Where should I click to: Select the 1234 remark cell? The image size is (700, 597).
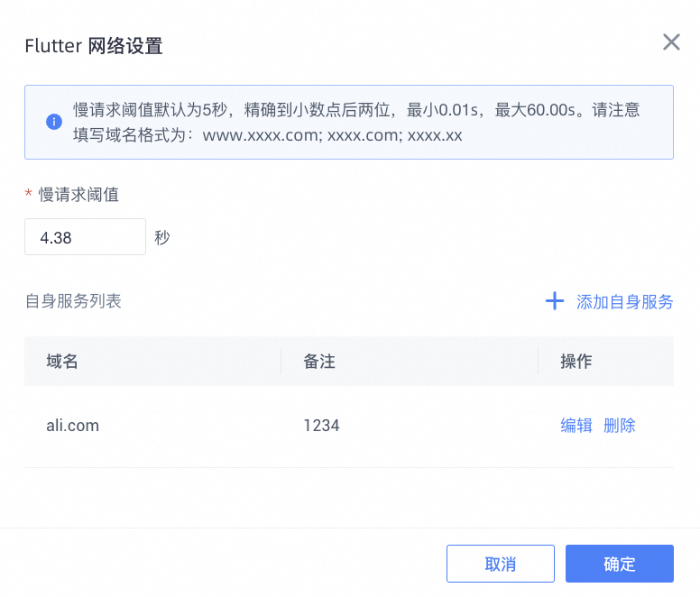coord(321,426)
